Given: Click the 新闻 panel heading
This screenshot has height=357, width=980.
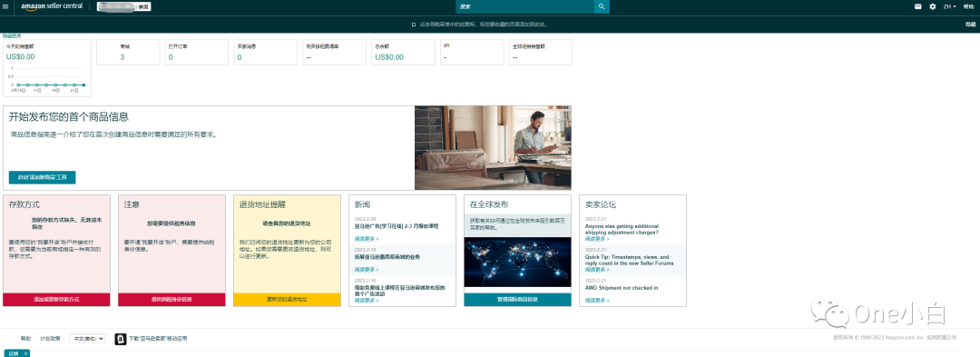Looking at the screenshot, I should pyautogui.click(x=362, y=204).
